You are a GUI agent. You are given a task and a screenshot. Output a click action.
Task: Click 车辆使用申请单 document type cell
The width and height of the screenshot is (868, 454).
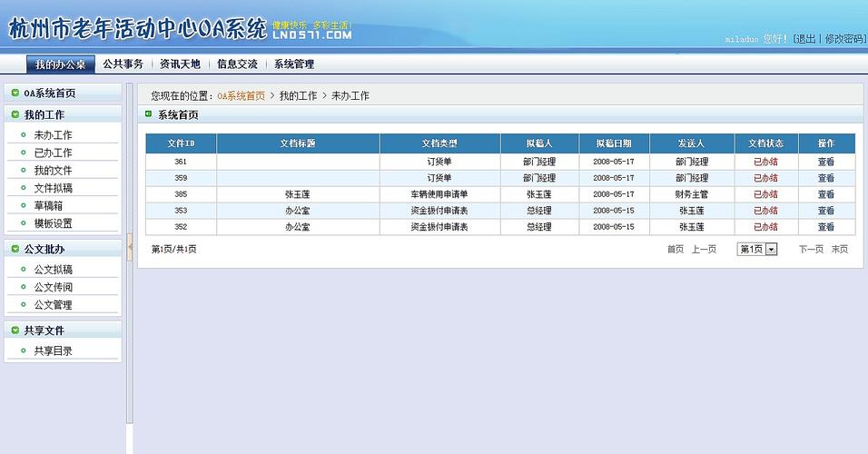click(x=439, y=194)
